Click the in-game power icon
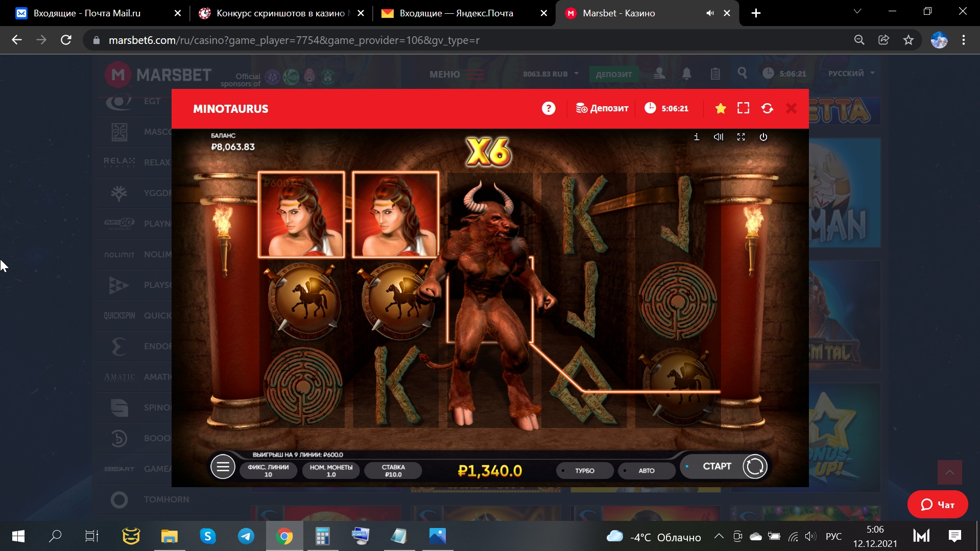The width and height of the screenshot is (980, 551). coord(763,137)
